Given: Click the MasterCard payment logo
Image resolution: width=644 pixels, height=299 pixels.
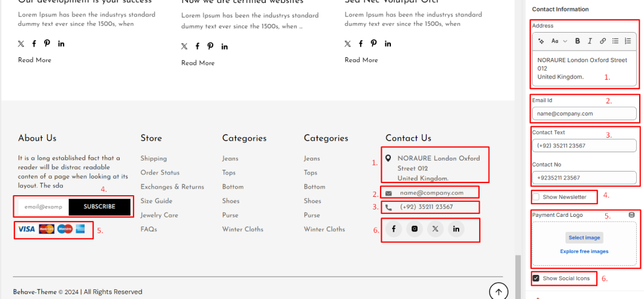Looking at the screenshot, I should 47,229.
